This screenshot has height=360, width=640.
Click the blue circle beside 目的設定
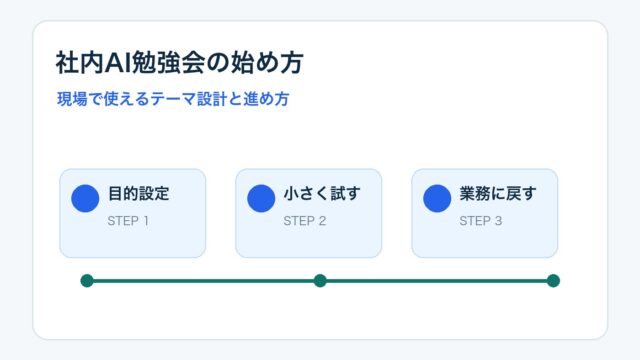[x=85, y=198]
